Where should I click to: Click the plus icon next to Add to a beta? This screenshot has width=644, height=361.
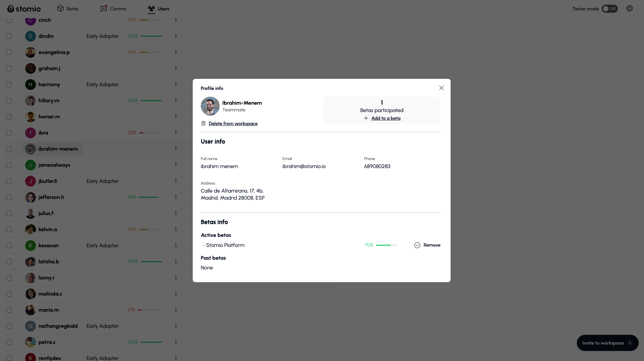pyautogui.click(x=366, y=118)
